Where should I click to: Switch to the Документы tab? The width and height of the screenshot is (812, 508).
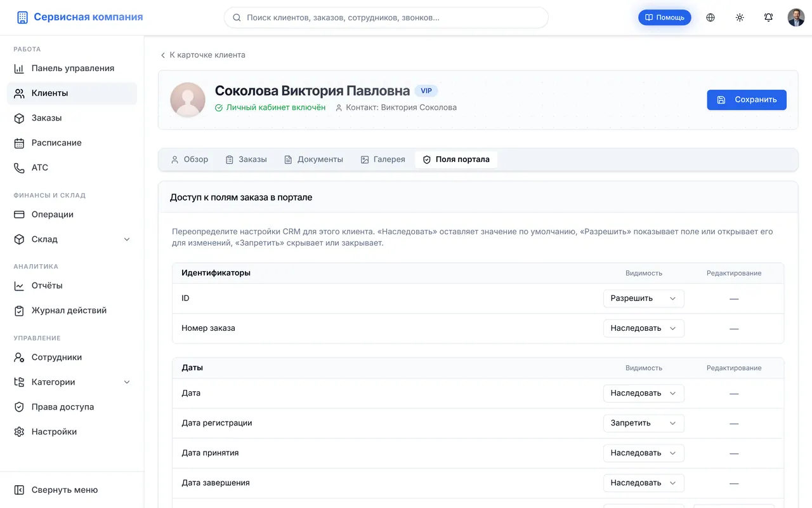point(313,159)
